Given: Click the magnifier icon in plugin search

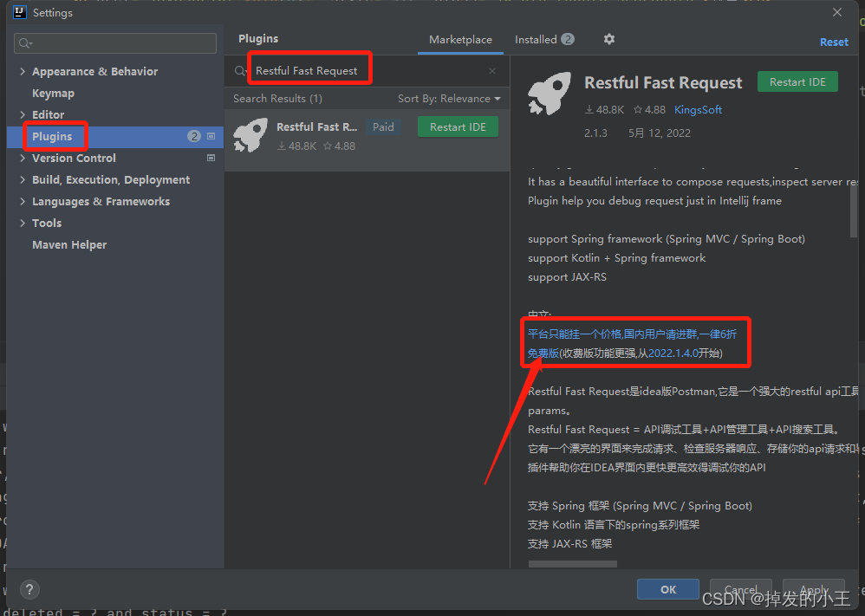Looking at the screenshot, I should tap(240, 71).
